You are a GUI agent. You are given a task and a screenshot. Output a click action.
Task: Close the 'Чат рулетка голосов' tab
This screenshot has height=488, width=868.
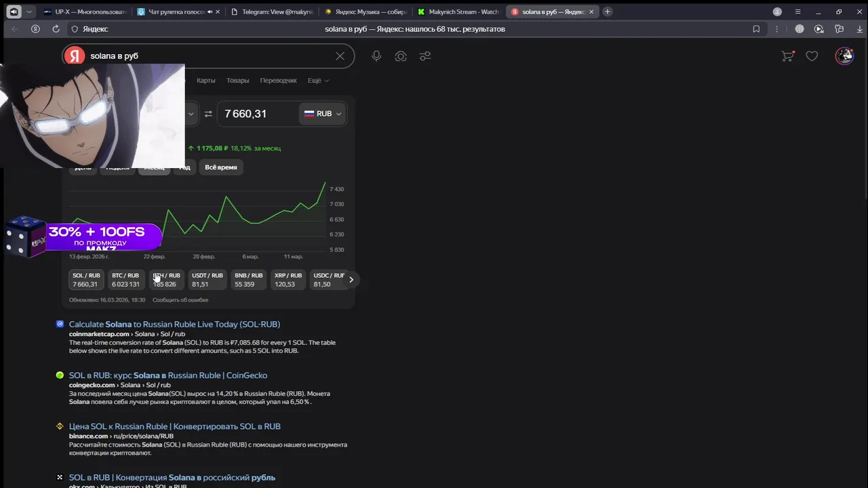point(219,12)
